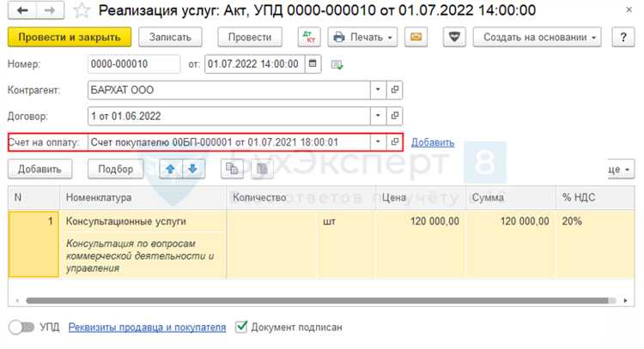644x349 pixels.
Task: Click the Записать button
Action: 170,38
